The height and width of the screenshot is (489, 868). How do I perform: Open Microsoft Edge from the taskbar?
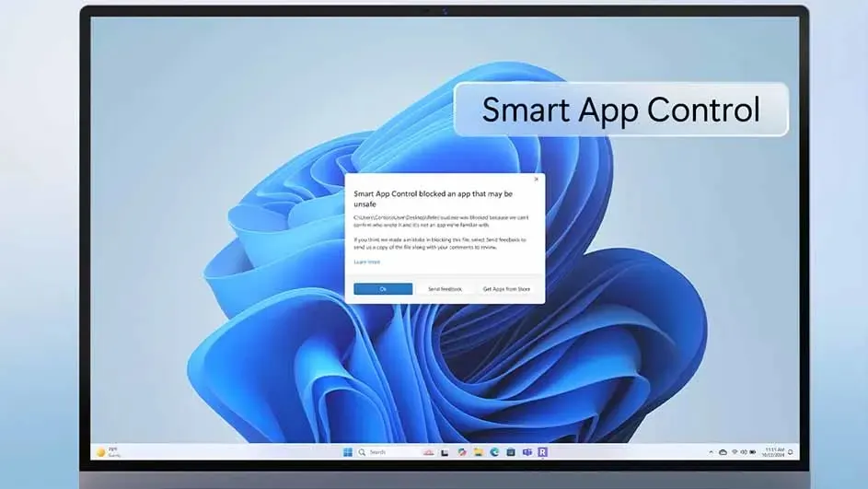[x=494, y=452]
